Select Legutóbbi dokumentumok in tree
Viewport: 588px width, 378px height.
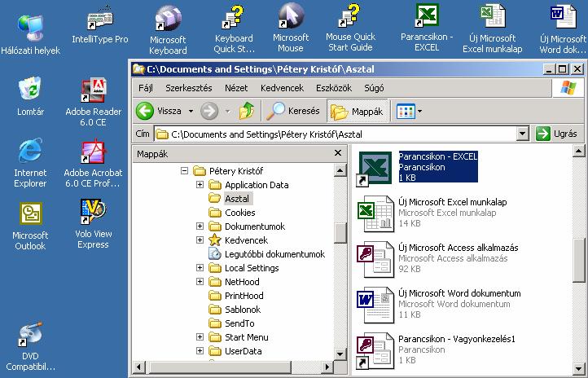[274, 254]
